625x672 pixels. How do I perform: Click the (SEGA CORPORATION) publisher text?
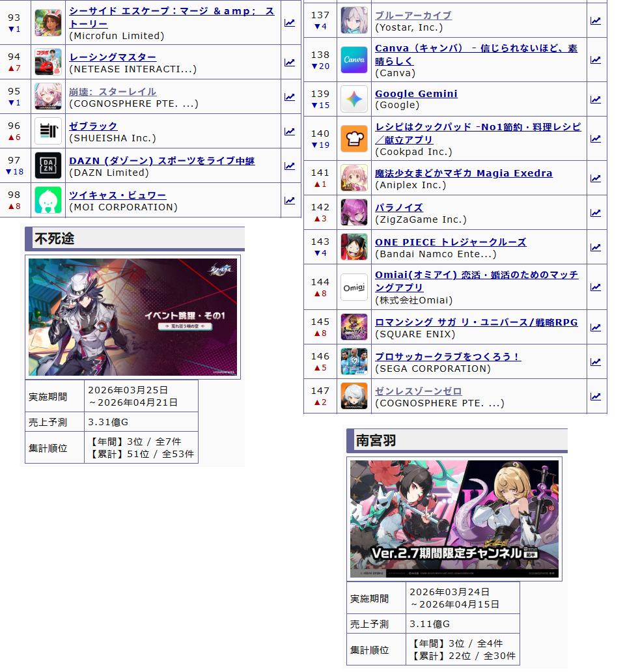coord(433,369)
